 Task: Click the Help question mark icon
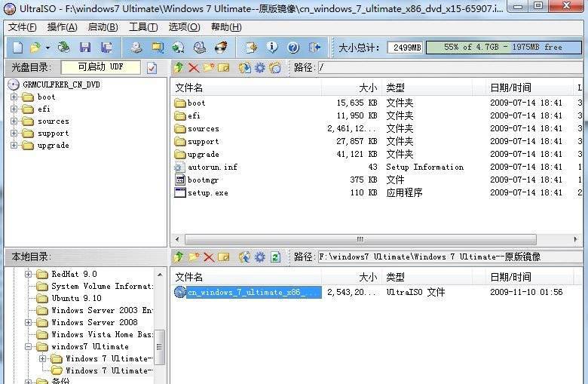click(x=293, y=48)
